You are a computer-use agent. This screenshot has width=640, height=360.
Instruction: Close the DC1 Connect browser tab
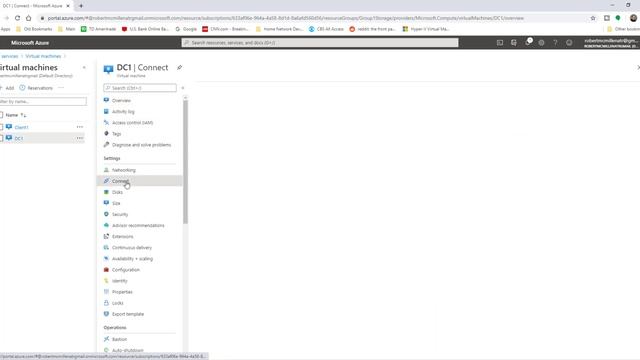point(68,6)
